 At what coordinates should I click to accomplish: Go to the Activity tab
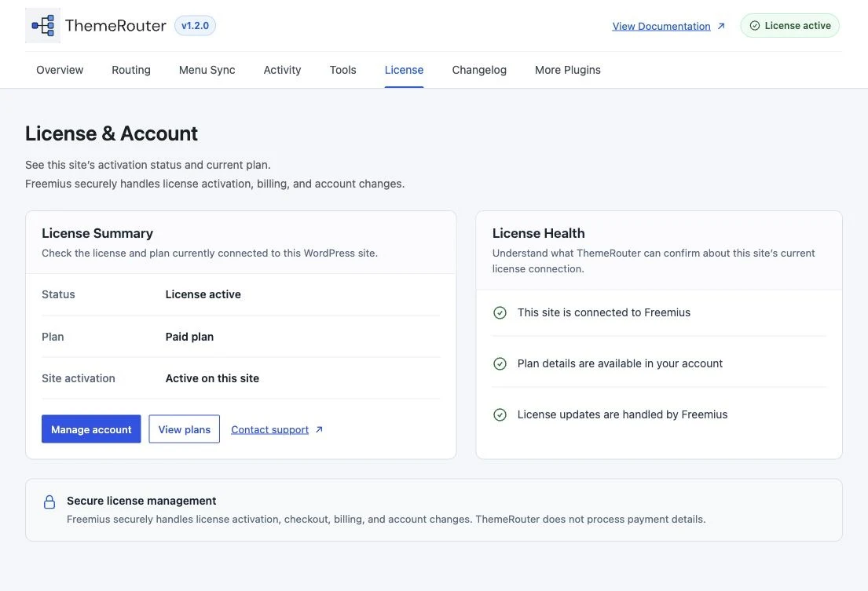[282, 70]
